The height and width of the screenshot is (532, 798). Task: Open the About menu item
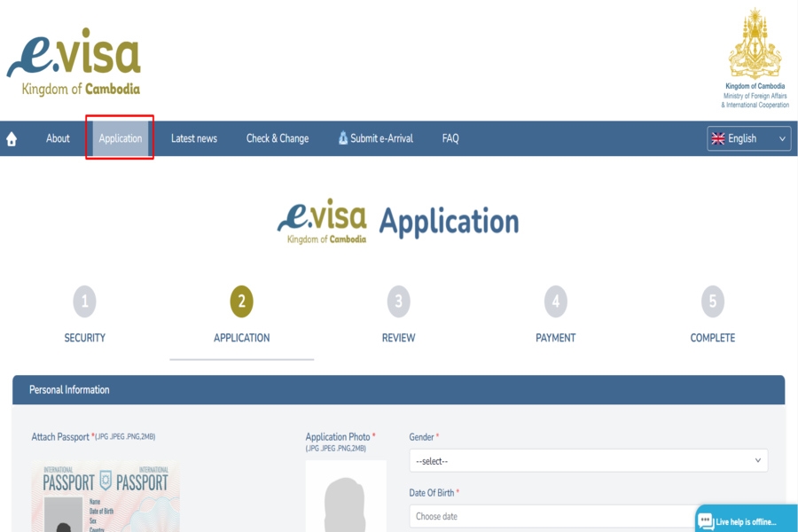pyautogui.click(x=58, y=138)
